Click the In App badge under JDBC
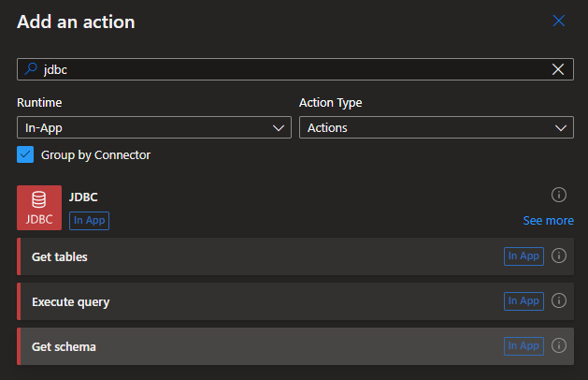 (90, 220)
